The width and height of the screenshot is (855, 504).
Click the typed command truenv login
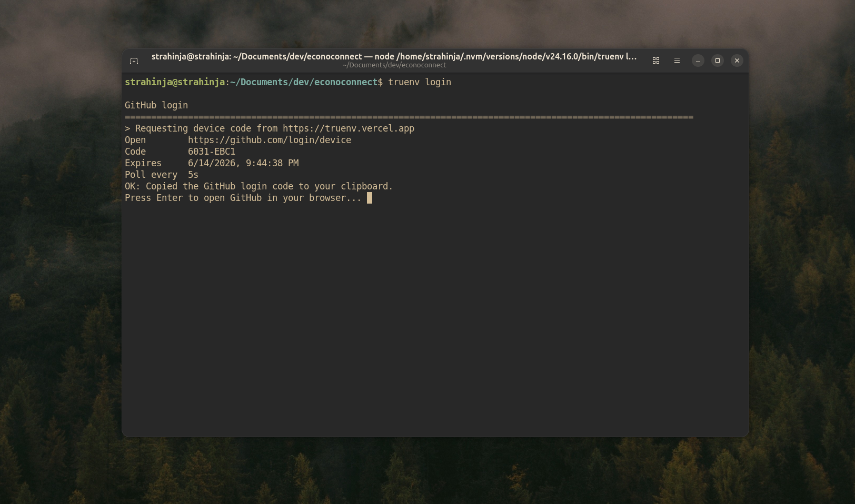420,82
